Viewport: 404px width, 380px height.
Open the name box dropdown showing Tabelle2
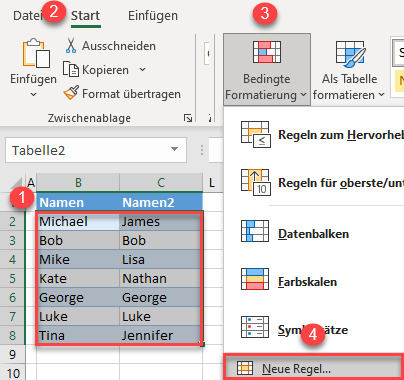pyautogui.click(x=174, y=149)
